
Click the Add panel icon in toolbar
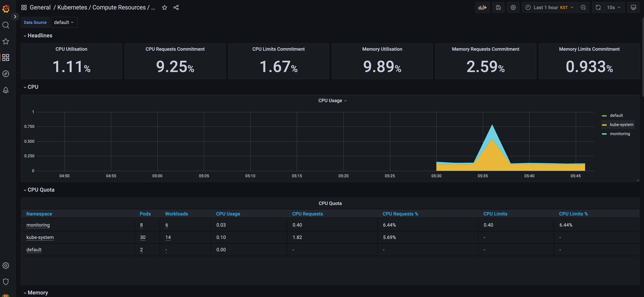482,7
